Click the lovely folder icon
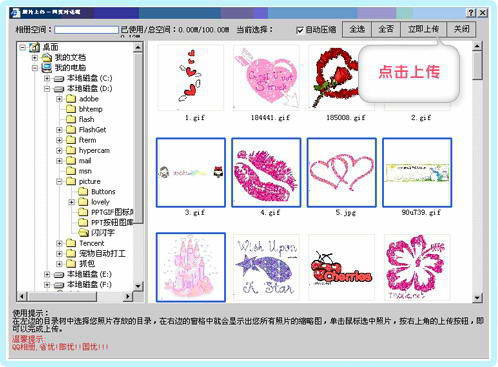The image size is (498, 367). [x=83, y=202]
